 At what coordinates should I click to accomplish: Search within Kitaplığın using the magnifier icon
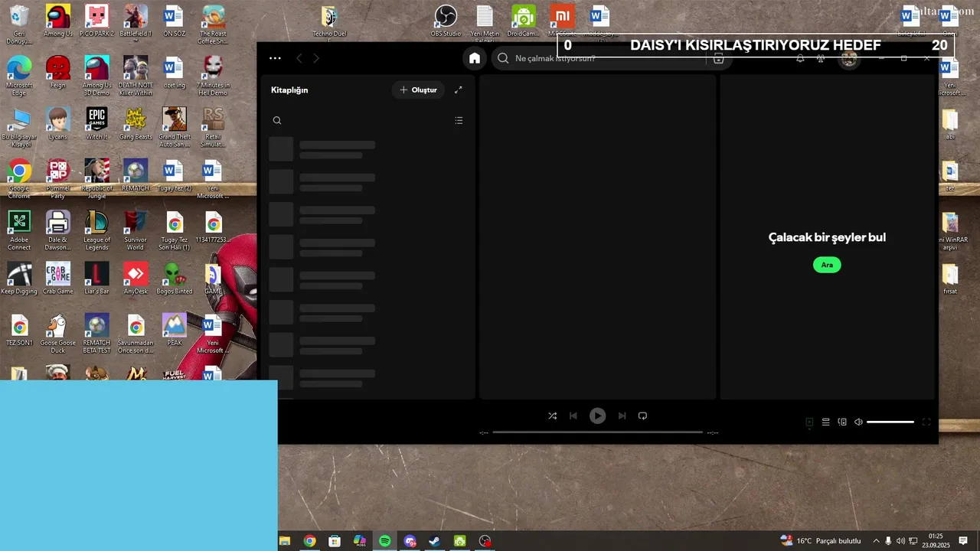(x=277, y=120)
